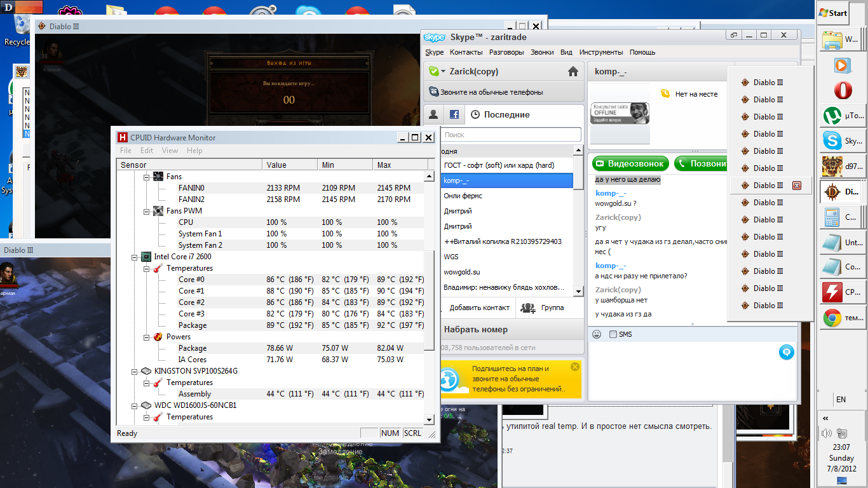Image resolution: width=868 pixels, height=488 pixels.
Task: Click the Facebook icon in Skype
Action: [454, 114]
